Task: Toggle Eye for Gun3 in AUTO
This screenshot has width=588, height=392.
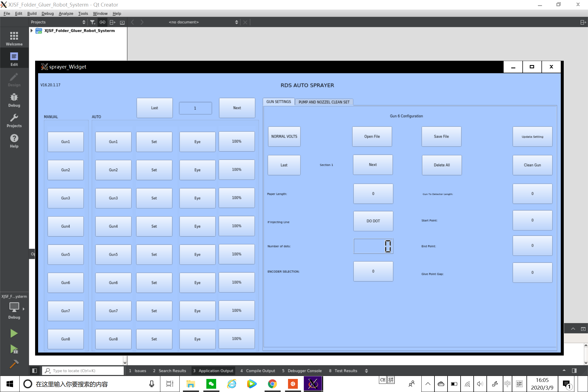Action: pos(197,198)
